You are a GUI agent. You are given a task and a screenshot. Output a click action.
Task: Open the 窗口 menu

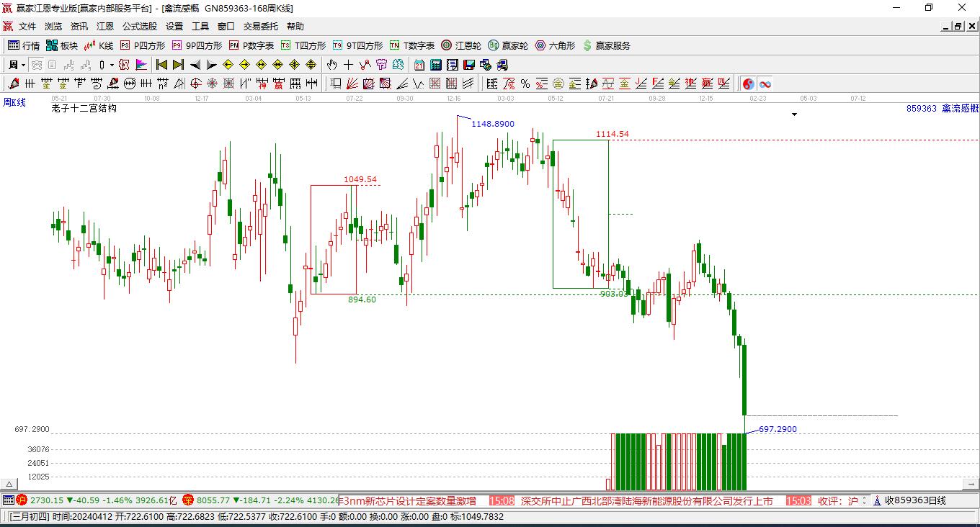[226, 27]
